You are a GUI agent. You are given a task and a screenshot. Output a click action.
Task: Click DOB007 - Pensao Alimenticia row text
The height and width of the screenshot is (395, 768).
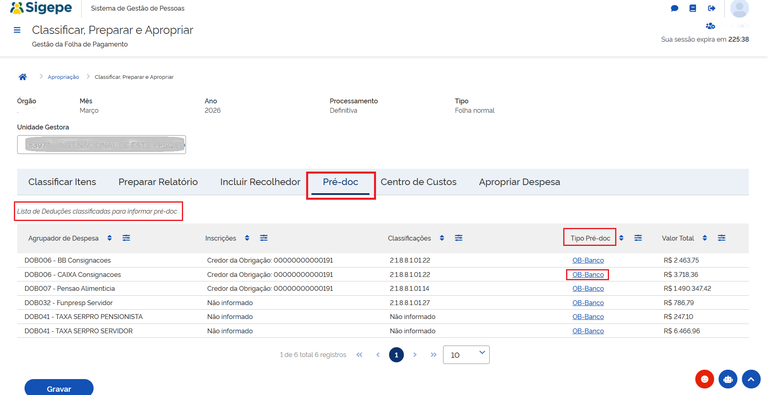coord(70,289)
